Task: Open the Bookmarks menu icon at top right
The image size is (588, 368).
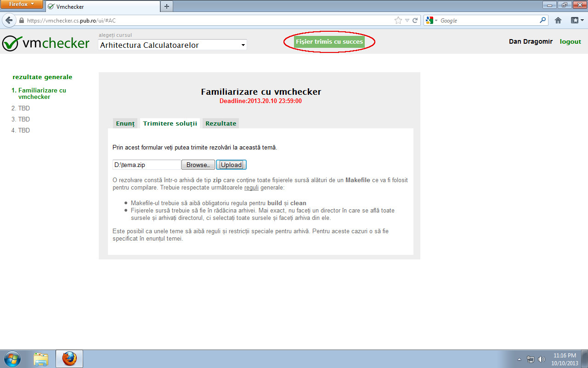Action: pos(576,20)
